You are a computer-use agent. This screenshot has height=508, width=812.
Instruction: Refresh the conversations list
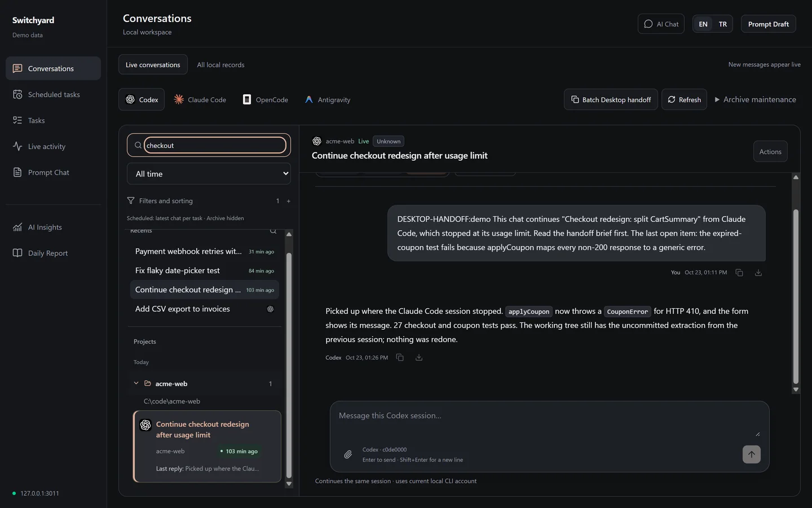point(684,99)
